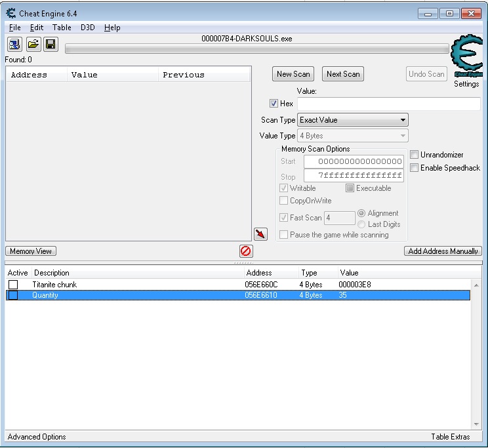488x448 pixels.
Task: Click 4 Bytes type of Titanite chunk
Action: click(311, 285)
